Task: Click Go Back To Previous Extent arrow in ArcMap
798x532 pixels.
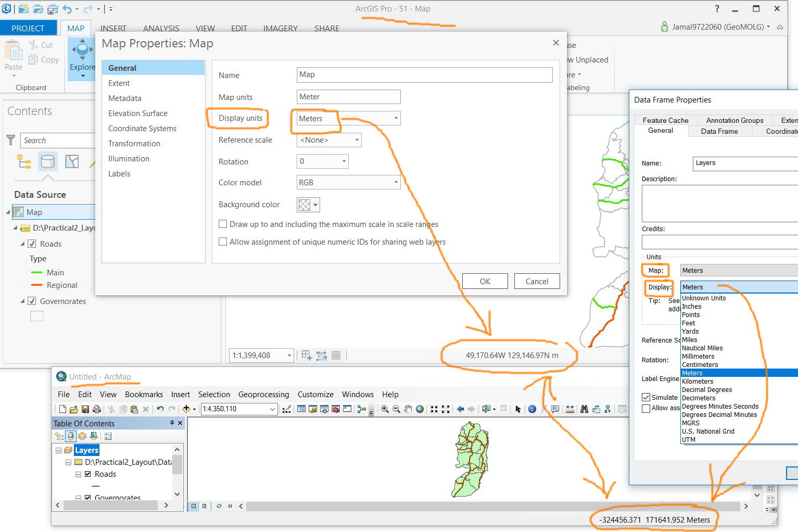Action: pyautogui.click(x=460, y=409)
